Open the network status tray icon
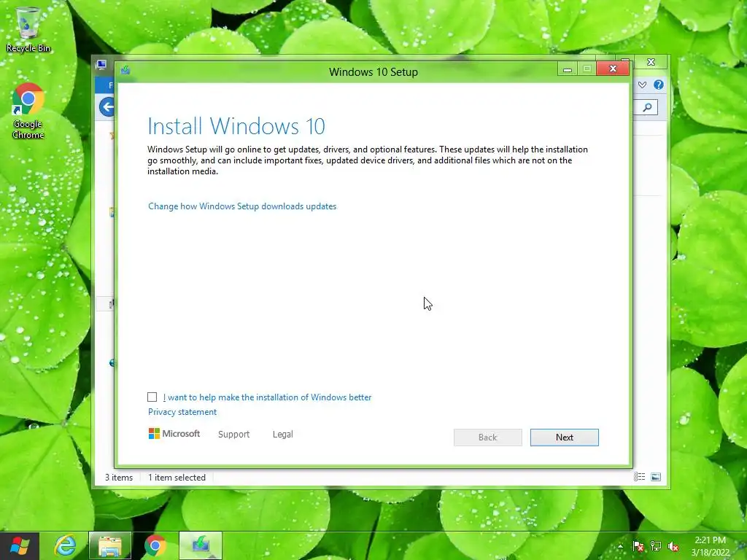 click(x=656, y=546)
